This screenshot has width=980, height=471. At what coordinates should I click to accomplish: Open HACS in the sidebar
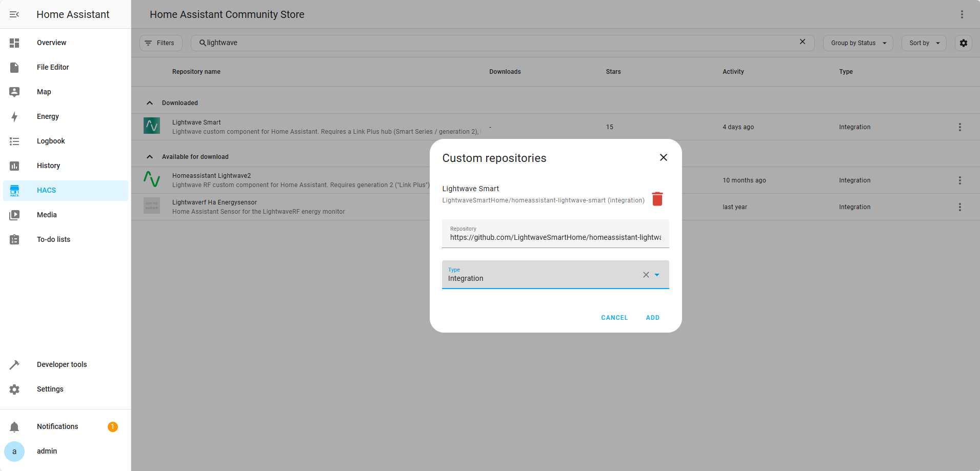46,190
